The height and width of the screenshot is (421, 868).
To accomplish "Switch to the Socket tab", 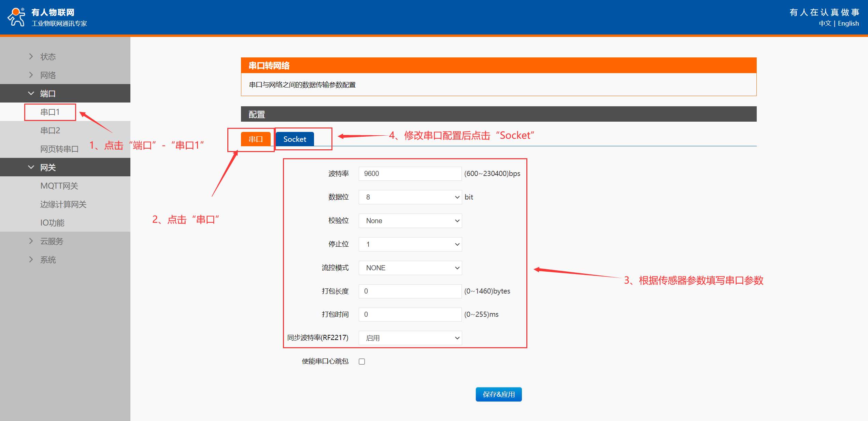I will tap(295, 139).
